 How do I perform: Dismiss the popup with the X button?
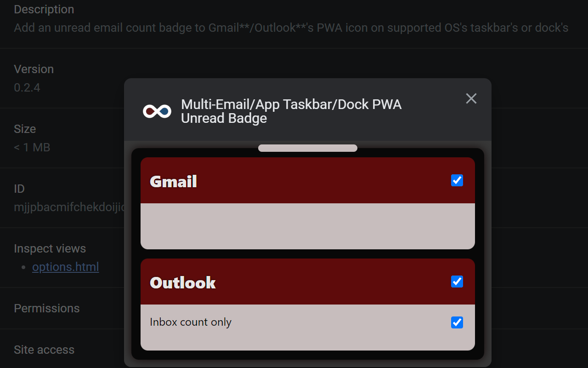click(471, 98)
